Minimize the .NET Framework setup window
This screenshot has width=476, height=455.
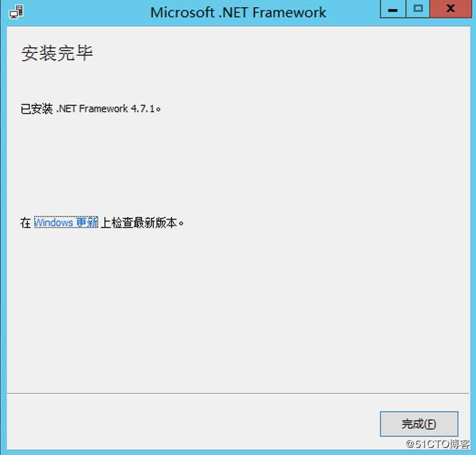click(393, 9)
